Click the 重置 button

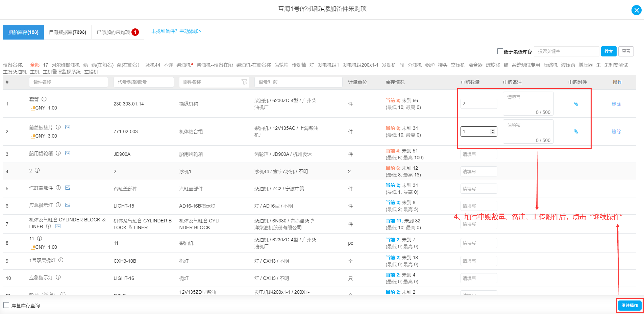click(626, 51)
